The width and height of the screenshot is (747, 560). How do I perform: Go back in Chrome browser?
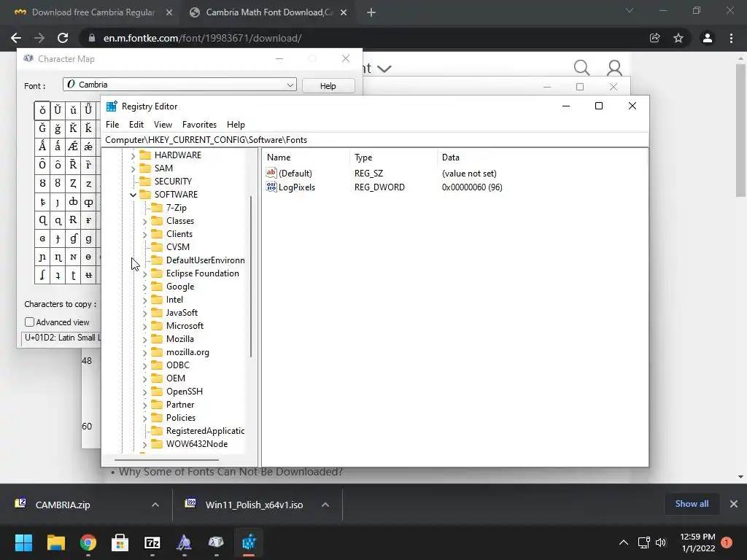click(x=16, y=38)
